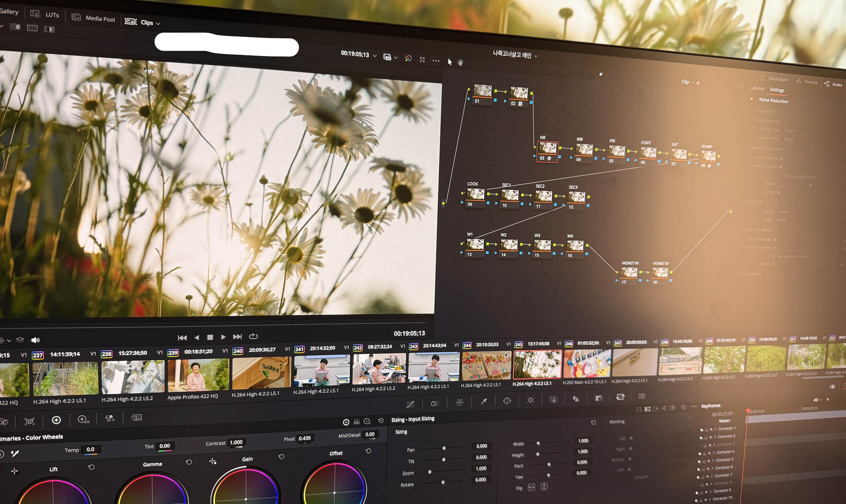Switch to the Library tab
The height and width of the screenshot is (504, 846).
[x=757, y=88]
